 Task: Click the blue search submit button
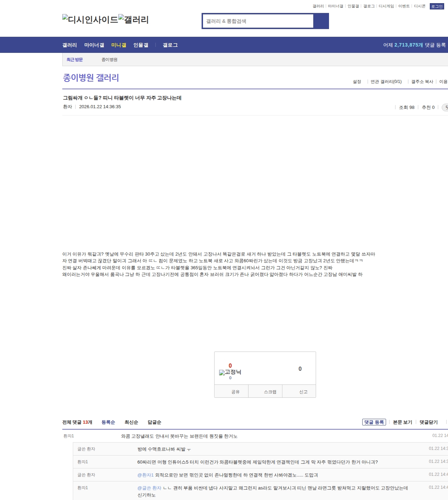[321, 21]
